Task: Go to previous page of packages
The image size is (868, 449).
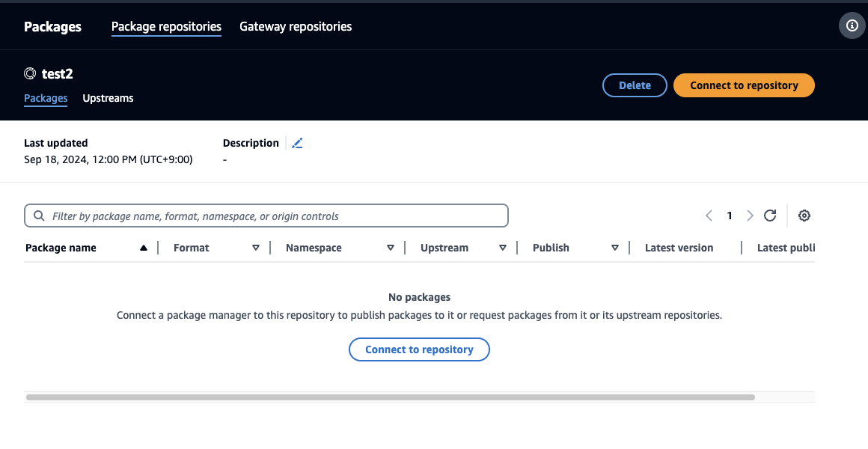Action: click(x=709, y=216)
